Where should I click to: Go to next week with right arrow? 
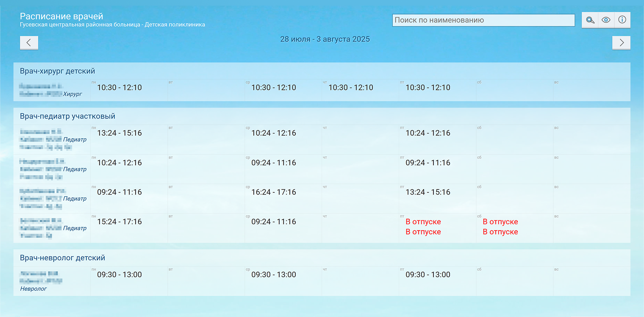point(621,42)
